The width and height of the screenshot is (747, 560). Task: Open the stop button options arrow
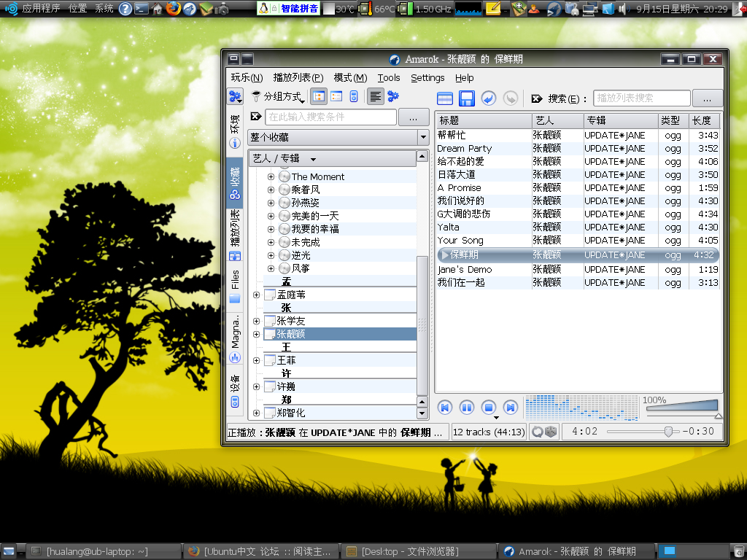496,418
